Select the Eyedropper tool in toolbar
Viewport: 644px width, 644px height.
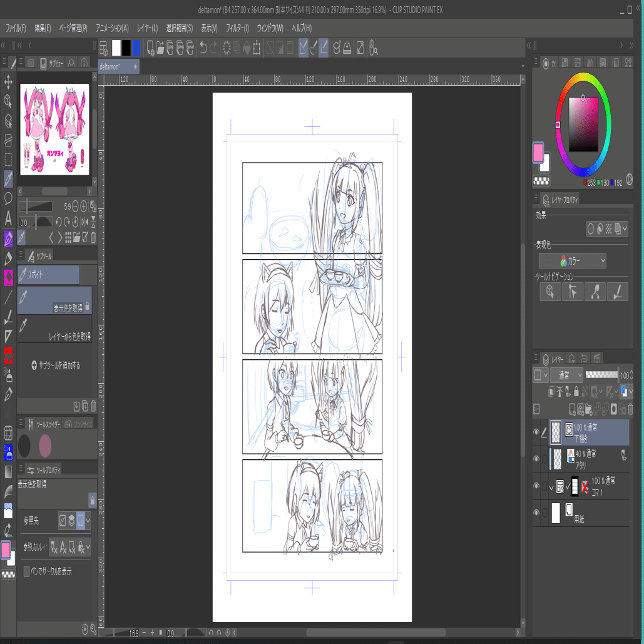click(x=8, y=178)
